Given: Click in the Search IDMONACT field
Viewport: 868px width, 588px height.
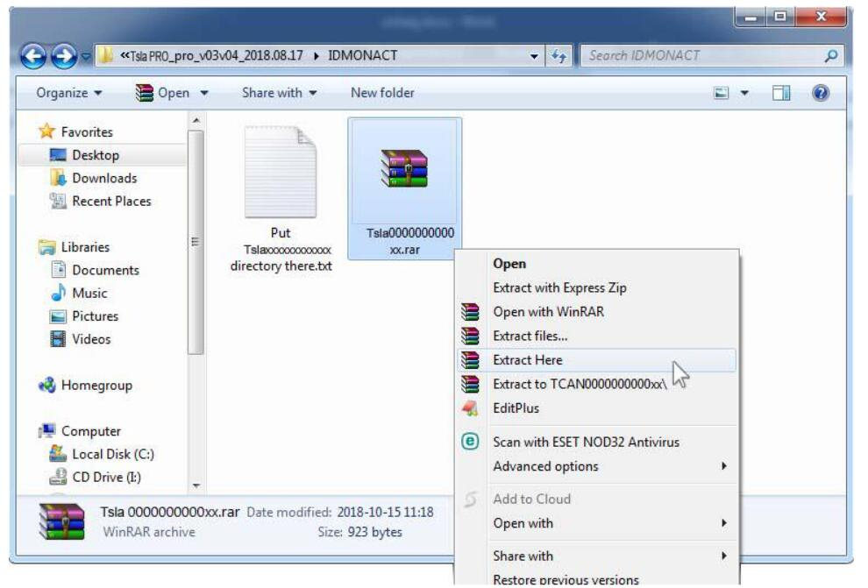Looking at the screenshot, I should point(701,56).
